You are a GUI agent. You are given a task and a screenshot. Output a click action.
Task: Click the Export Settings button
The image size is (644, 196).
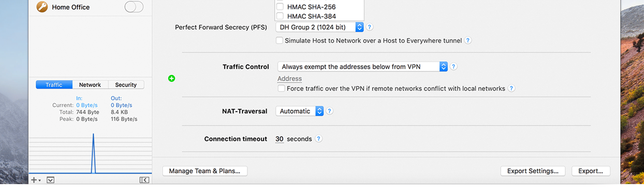533,171
